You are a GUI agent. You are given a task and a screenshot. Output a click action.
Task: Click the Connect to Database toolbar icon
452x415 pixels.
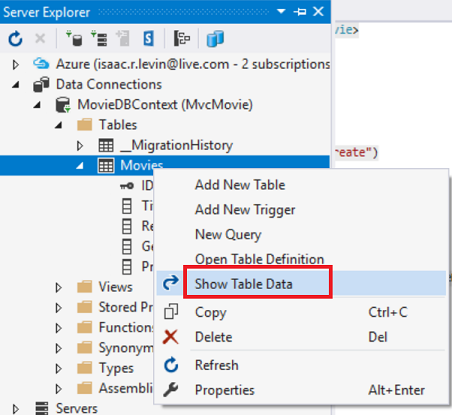(74, 39)
